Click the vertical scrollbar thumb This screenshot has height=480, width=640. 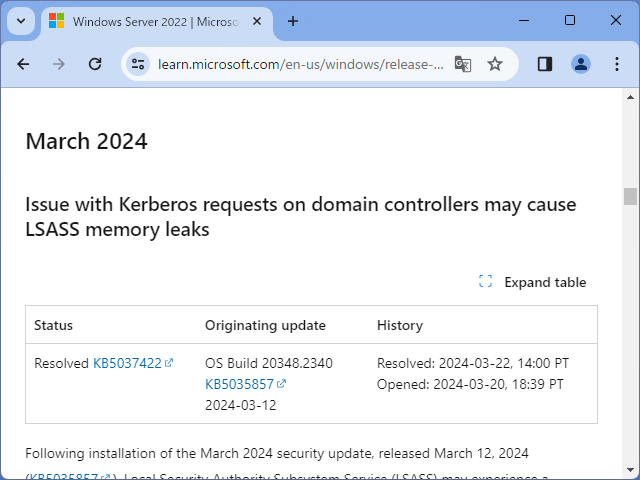click(x=630, y=195)
